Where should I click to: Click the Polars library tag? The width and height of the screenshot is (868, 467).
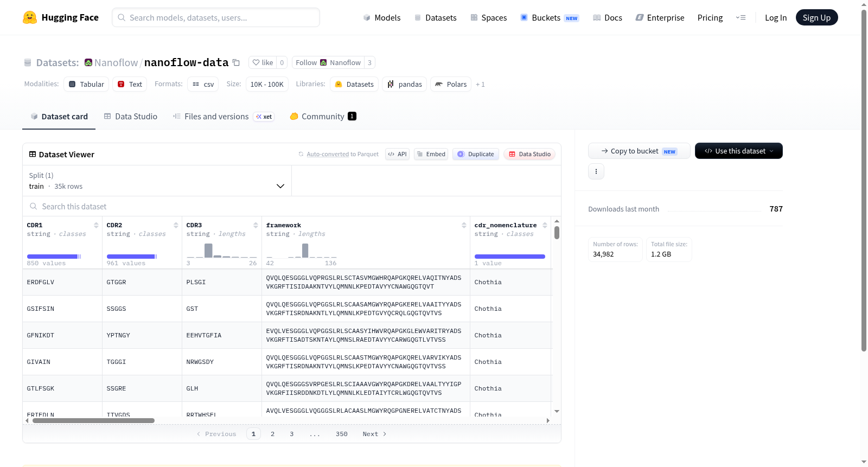pyautogui.click(x=451, y=84)
